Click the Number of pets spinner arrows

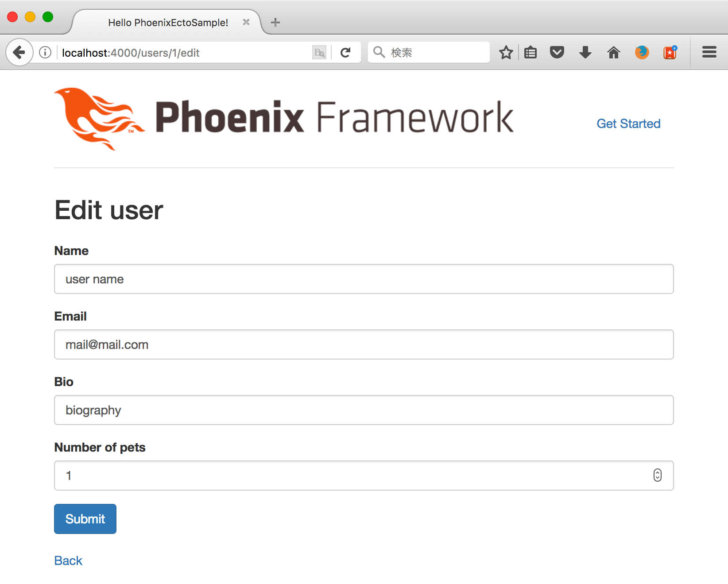[657, 475]
